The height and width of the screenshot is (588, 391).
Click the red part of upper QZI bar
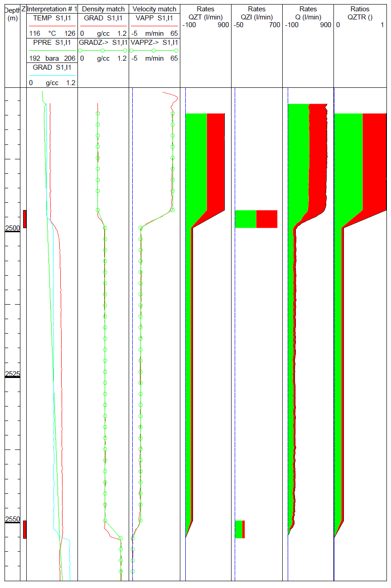(266, 219)
